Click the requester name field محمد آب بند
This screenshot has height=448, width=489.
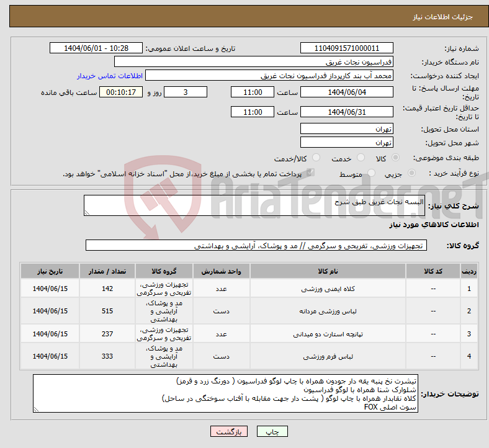(269, 76)
